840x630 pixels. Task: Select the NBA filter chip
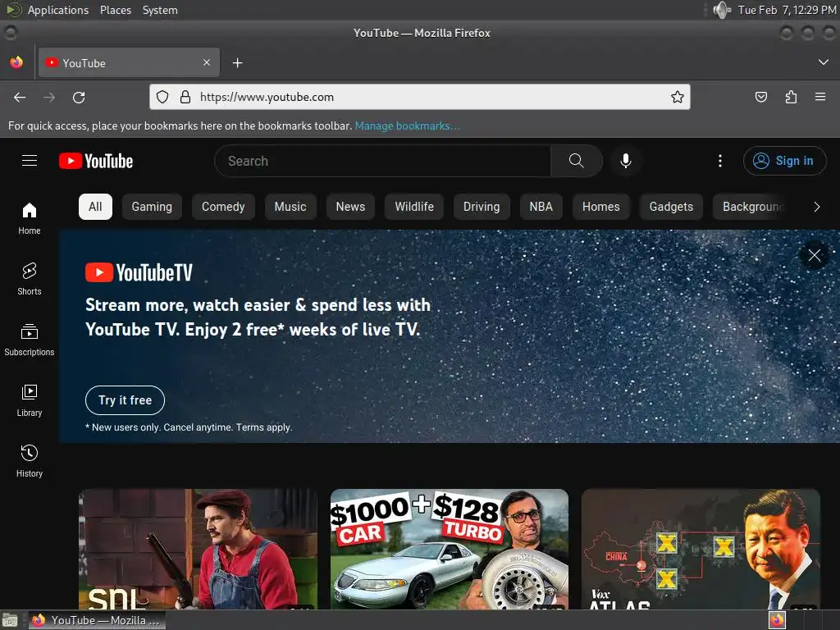541,207
